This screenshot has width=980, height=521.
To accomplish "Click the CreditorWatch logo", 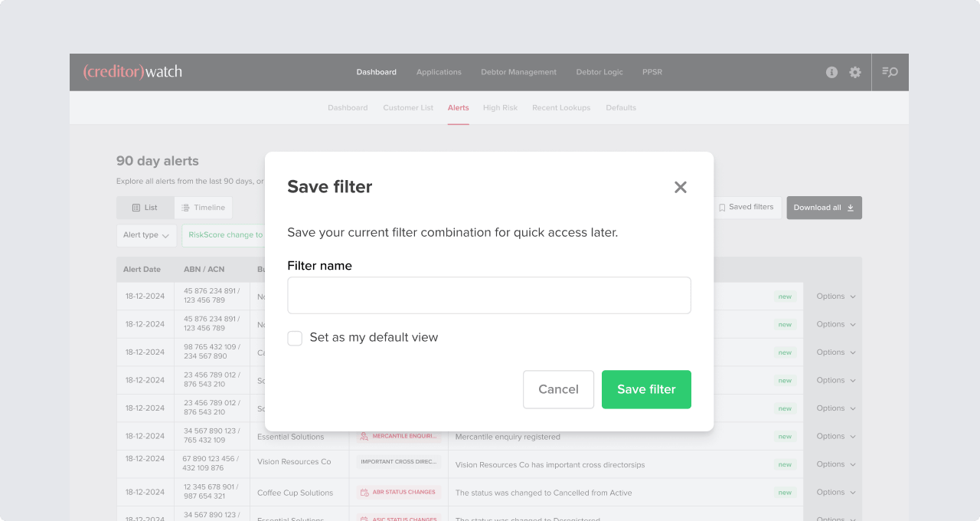I will tap(132, 72).
